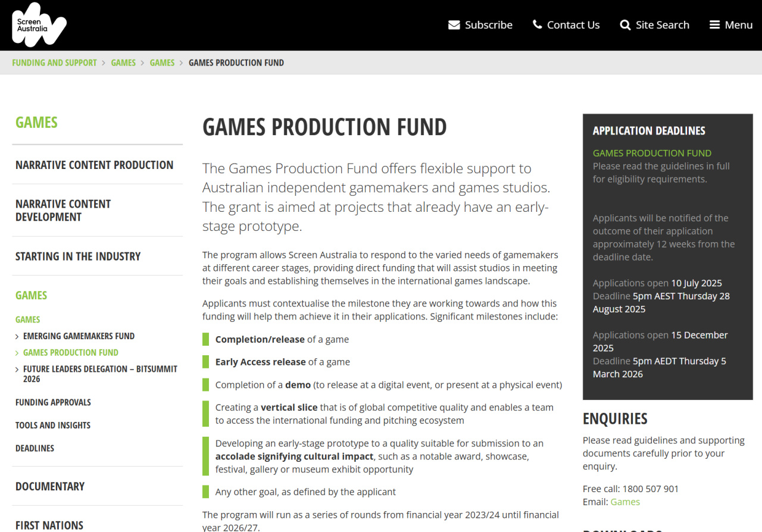Open Narrative Content Production section
Viewport: 762px width, 532px height.
[x=95, y=165]
